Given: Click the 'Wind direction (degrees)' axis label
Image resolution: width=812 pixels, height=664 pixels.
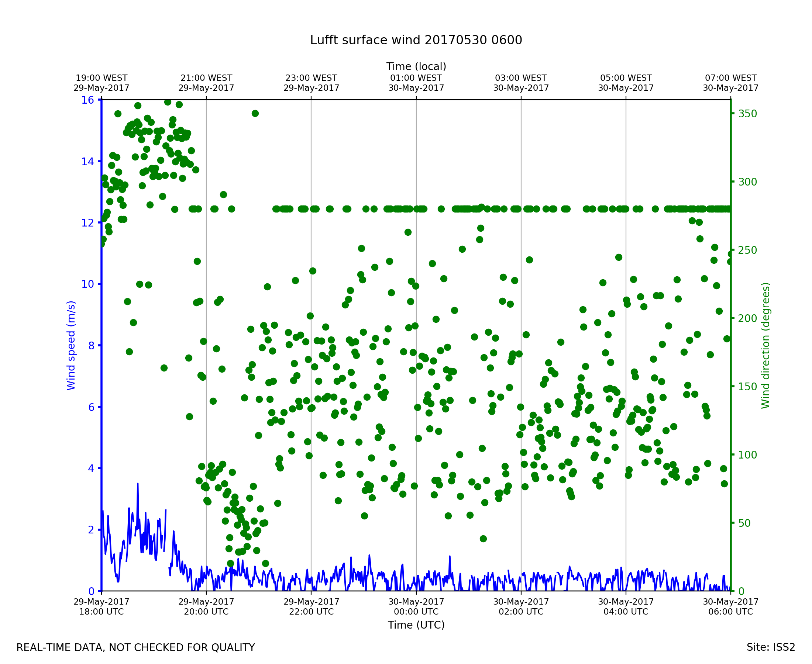Looking at the screenshot, I should 765,345.
